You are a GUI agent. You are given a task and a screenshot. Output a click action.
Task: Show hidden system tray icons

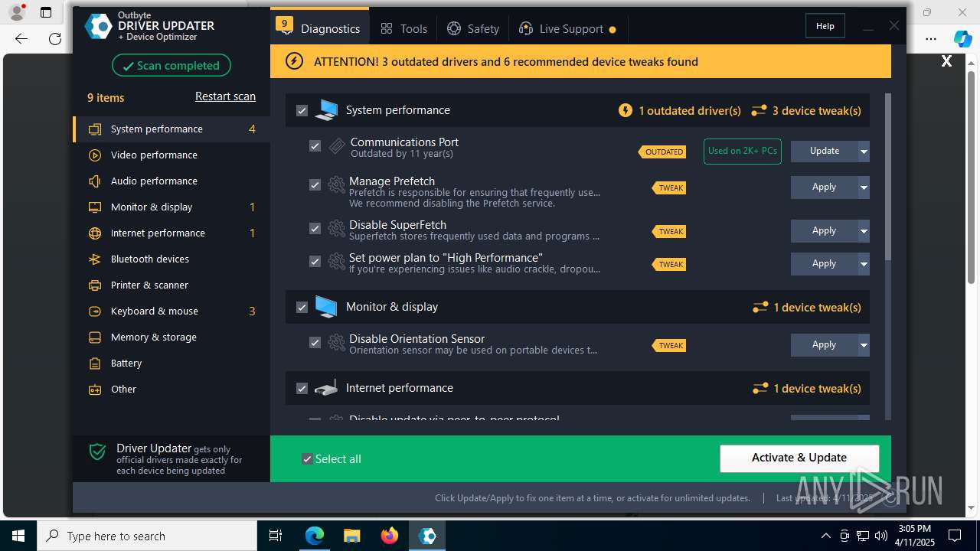point(825,536)
